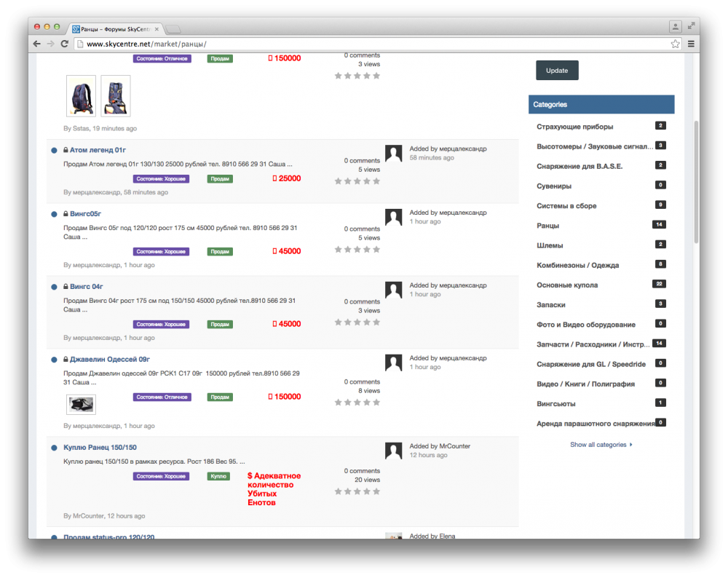The image size is (728, 578).
Task: Click the avatar next to Вингс 04г listing
Action: tap(393, 290)
